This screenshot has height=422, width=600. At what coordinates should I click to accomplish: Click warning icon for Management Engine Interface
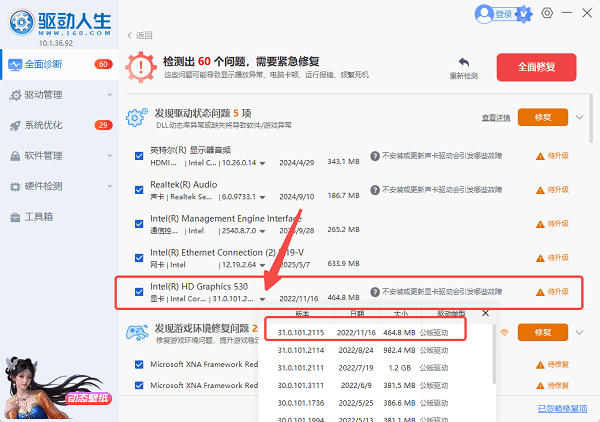[540, 224]
